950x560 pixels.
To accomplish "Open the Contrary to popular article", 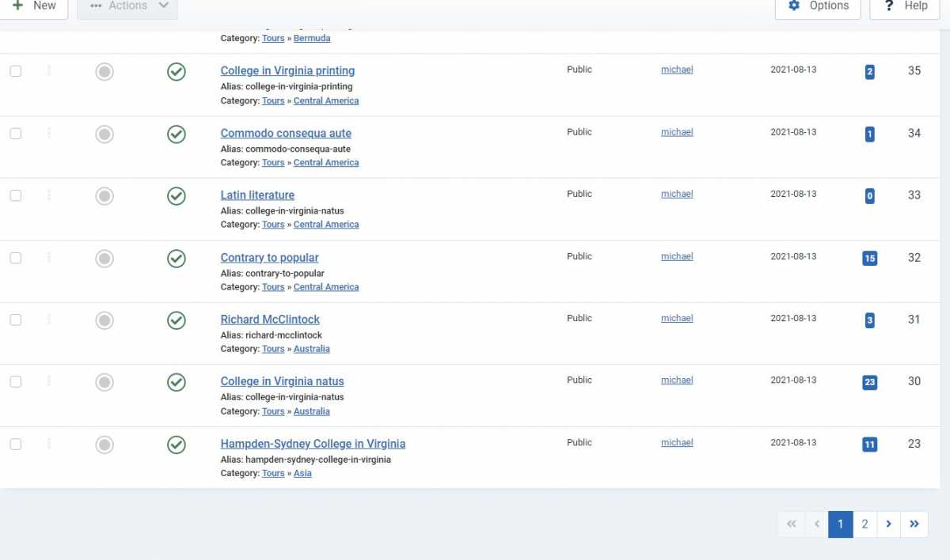I will point(269,258).
